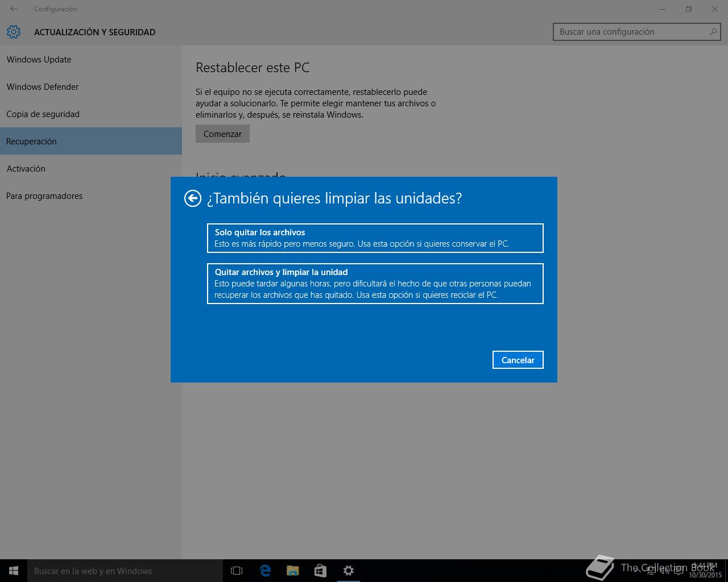728x582 pixels.
Task: Minimize the Configuración window
Action: (663, 9)
